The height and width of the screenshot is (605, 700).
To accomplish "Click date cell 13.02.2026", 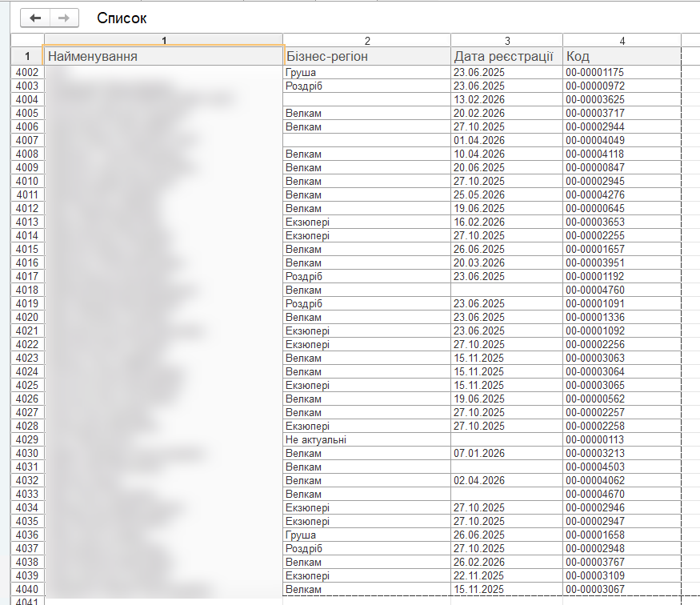I will pos(506,99).
